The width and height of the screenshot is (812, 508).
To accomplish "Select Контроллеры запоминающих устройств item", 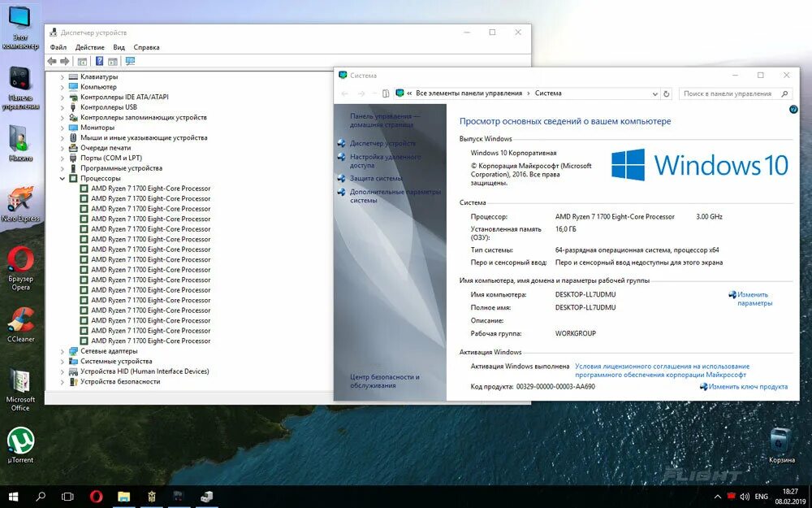I will (x=144, y=118).
